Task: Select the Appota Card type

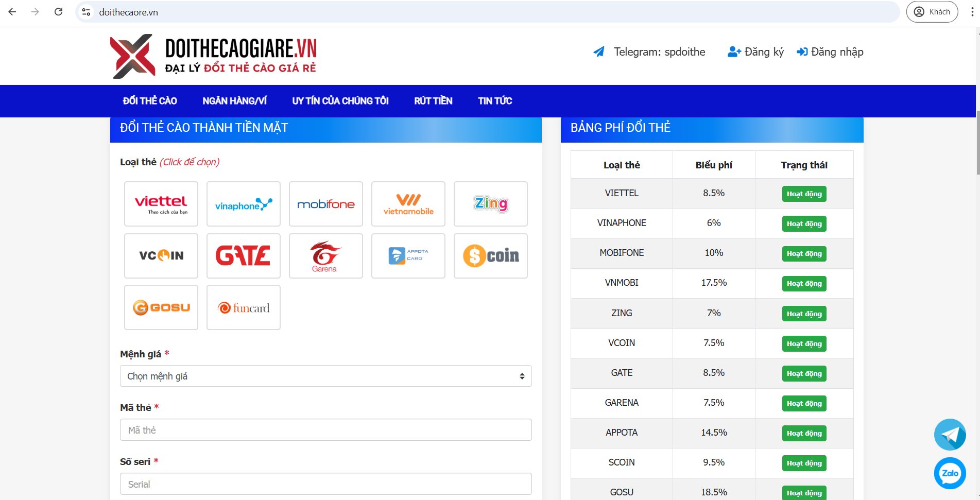Action: 408,256
